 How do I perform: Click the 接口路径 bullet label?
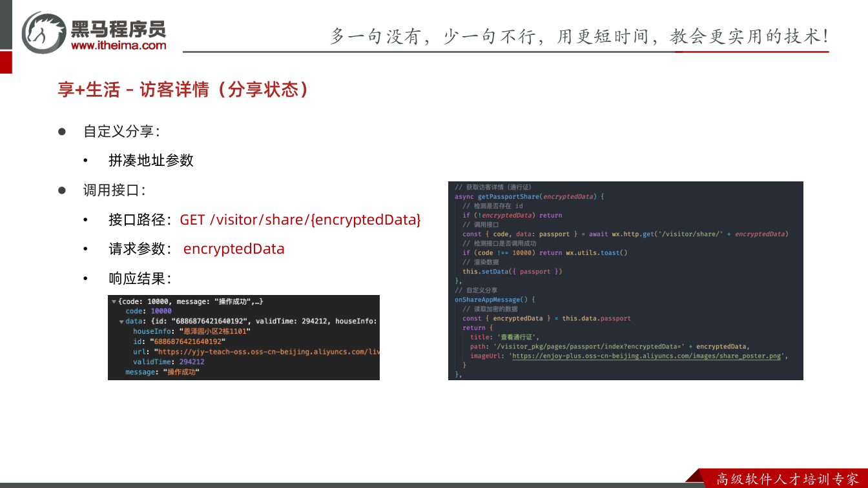click(x=140, y=219)
